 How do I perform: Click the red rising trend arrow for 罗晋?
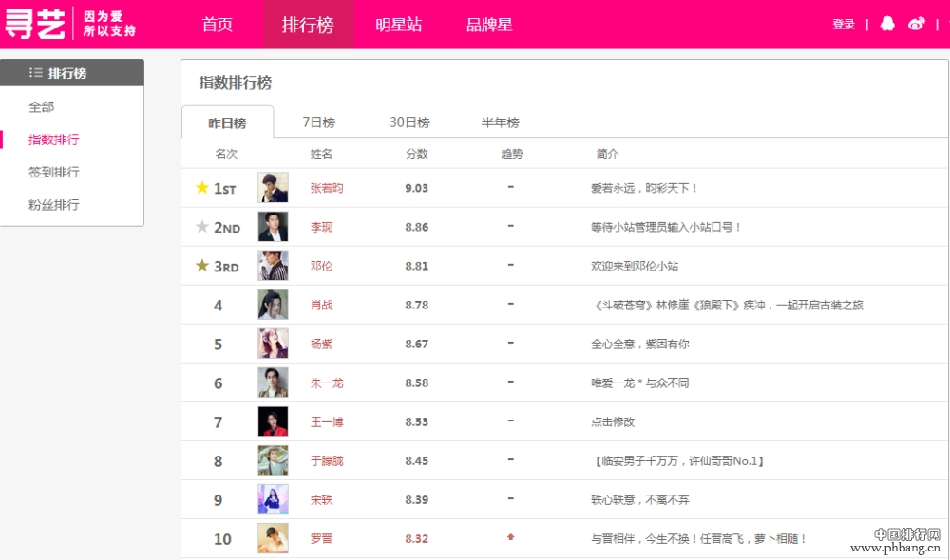(x=510, y=538)
